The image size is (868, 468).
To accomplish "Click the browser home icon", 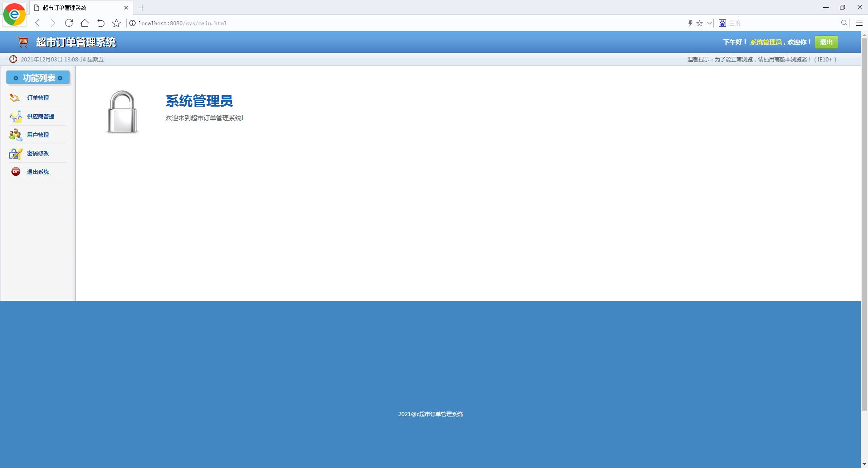I will [x=85, y=23].
